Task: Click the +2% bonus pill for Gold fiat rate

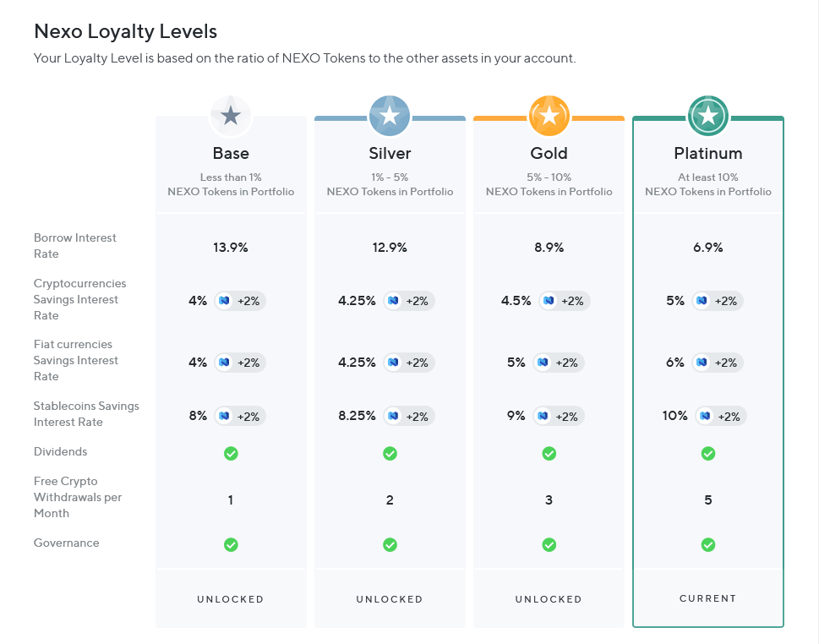Action: tap(559, 363)
